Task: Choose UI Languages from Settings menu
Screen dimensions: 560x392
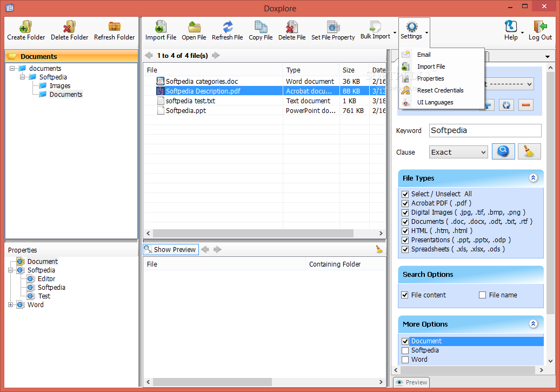Action: point(442,102)
